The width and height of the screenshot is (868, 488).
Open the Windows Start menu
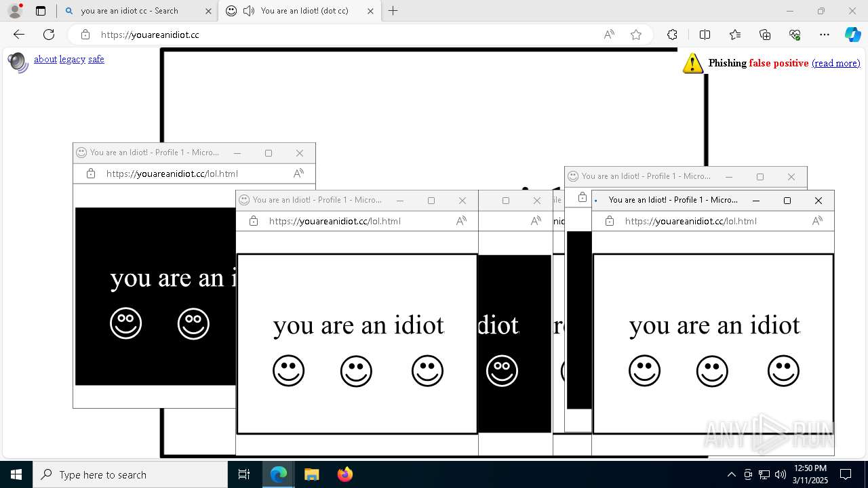point(16,474)
